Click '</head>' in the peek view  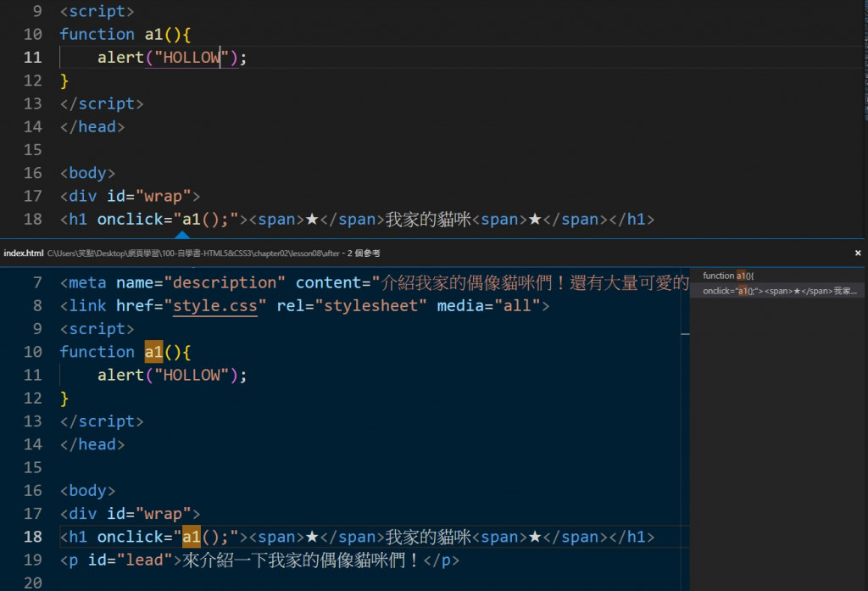click(92, 445)
